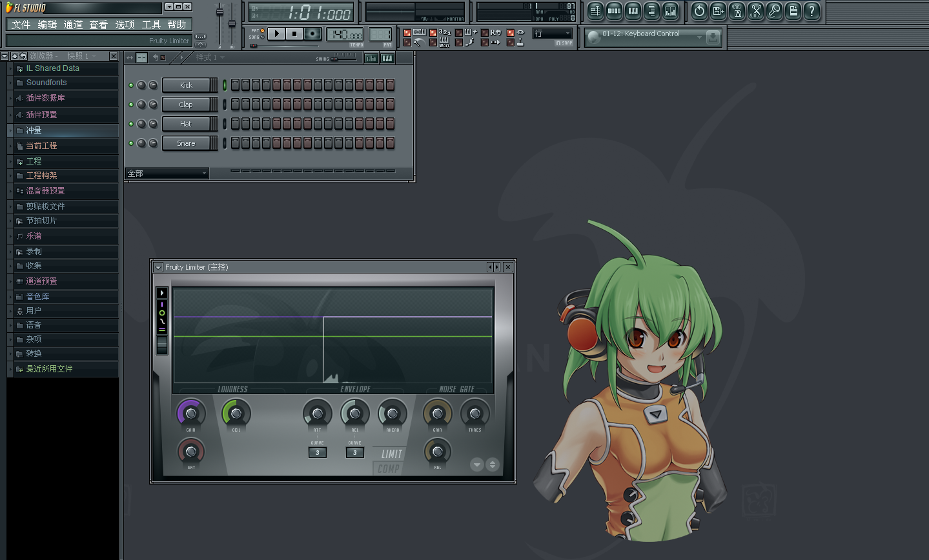Open the 帮助 menu
This screenshot has height=560, width=929.
(x=177, y=25)
